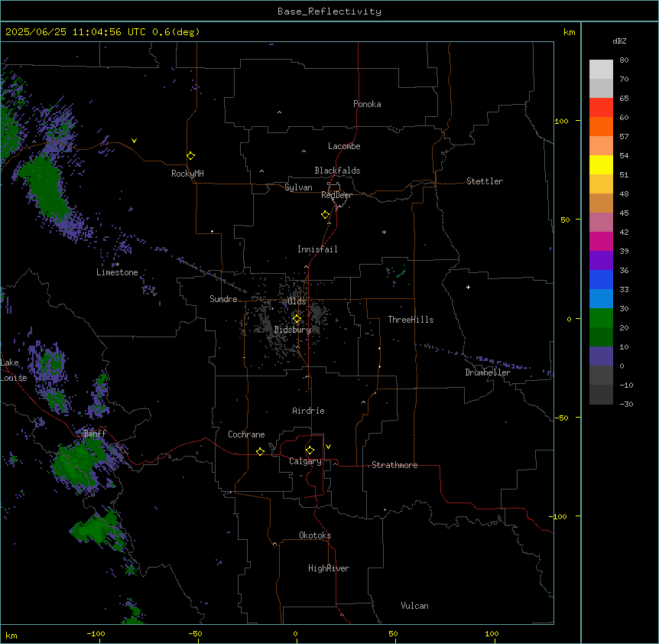This screenshot has width=659, height=644.
Task: Click the Limestone label
Action: pos(117,272)
